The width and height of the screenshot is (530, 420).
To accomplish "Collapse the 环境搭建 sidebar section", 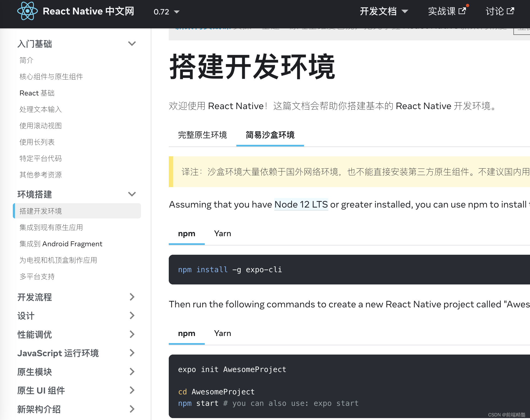I will 132,194.
